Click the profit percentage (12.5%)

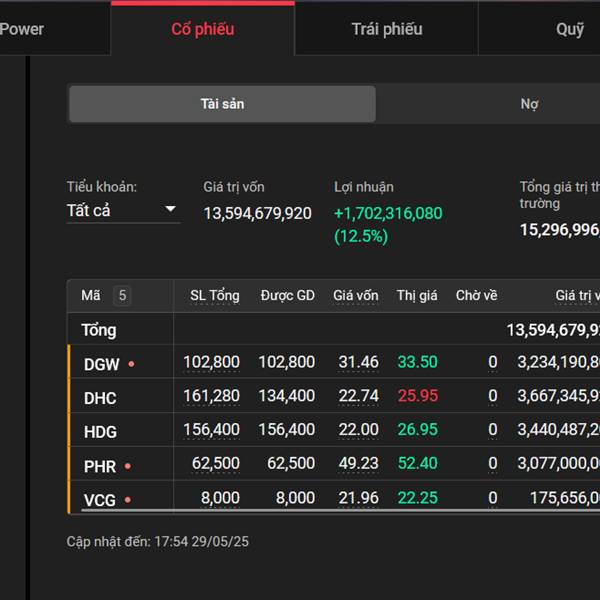tap(361, 236)
